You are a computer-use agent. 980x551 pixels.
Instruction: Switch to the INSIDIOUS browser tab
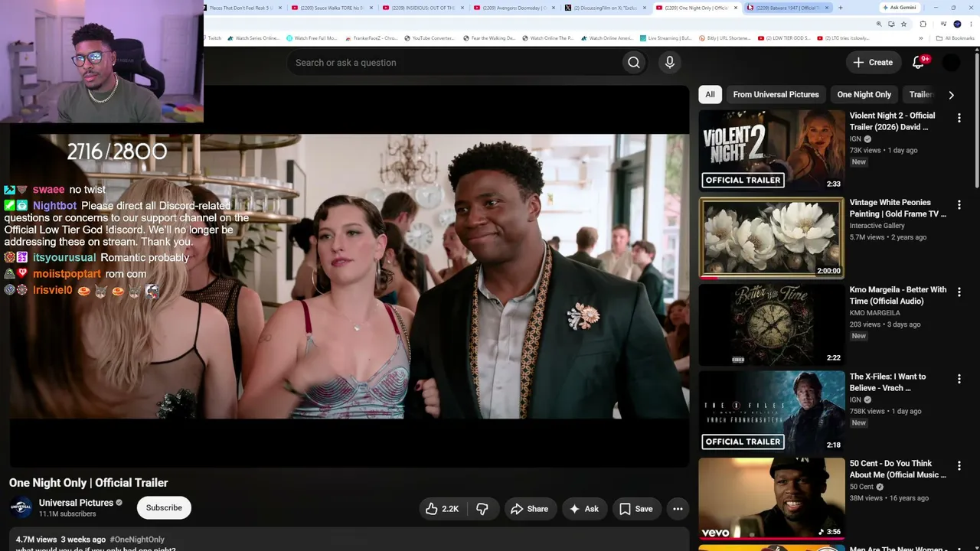(423, 8)
